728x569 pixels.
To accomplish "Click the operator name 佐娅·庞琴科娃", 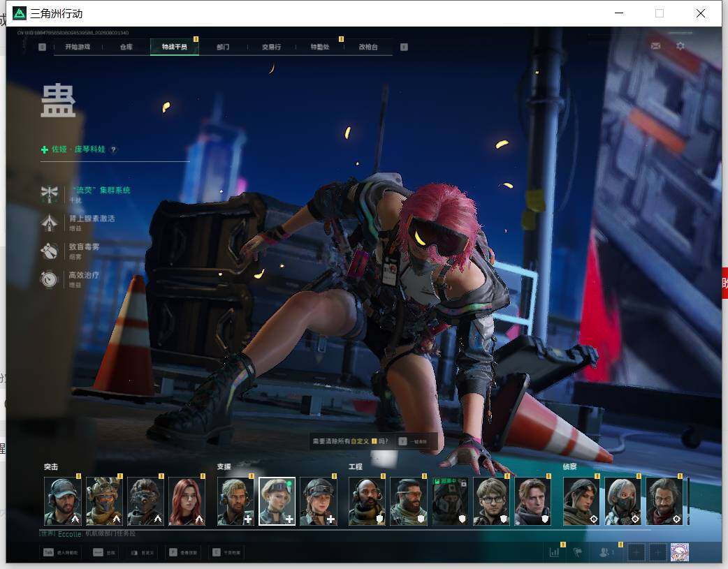I will [78, 149].
